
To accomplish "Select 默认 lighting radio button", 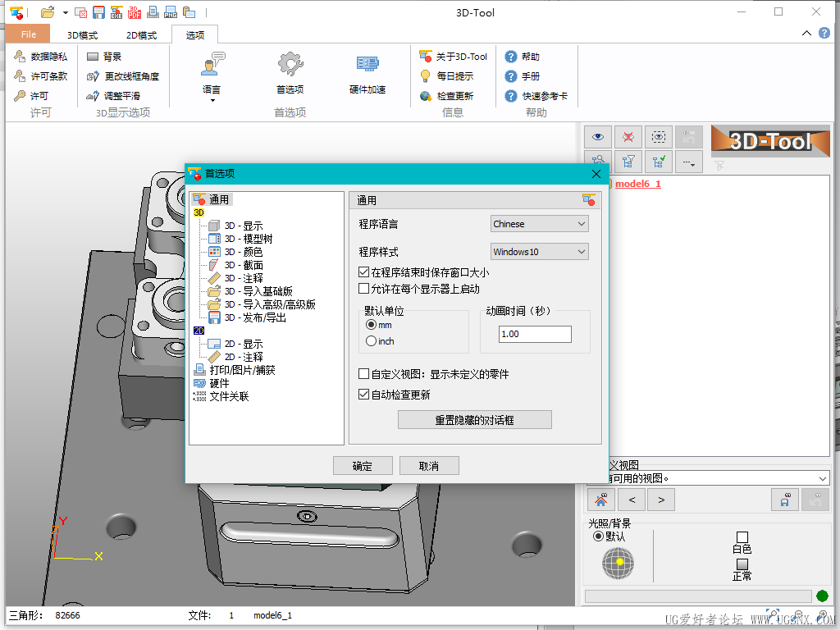I will click(x=598, y=536).
